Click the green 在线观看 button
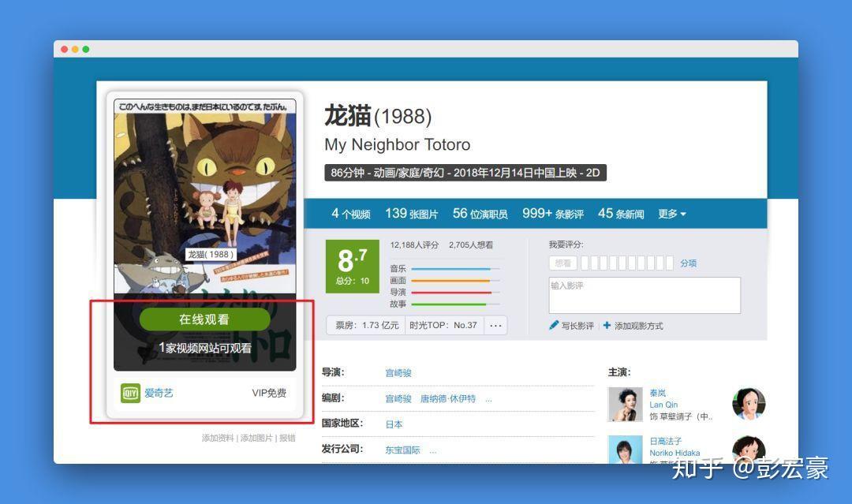 click(x=205, y=319)
